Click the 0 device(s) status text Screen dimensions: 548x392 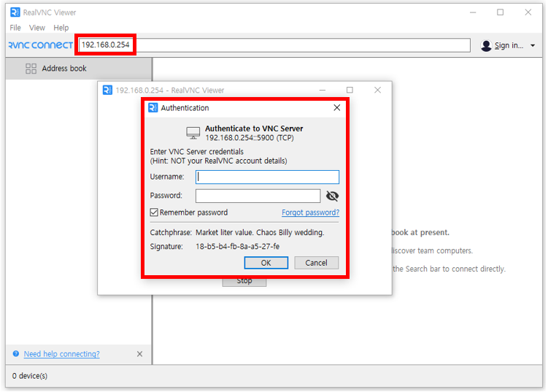pyautogui.click(x=30, y=376)
